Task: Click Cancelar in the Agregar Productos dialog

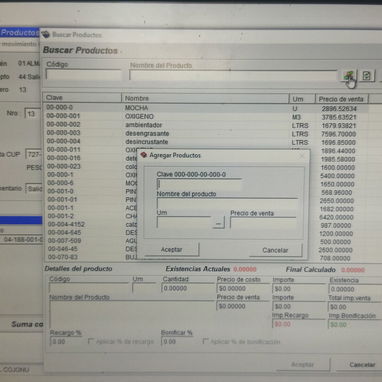Action: [275, 250]
